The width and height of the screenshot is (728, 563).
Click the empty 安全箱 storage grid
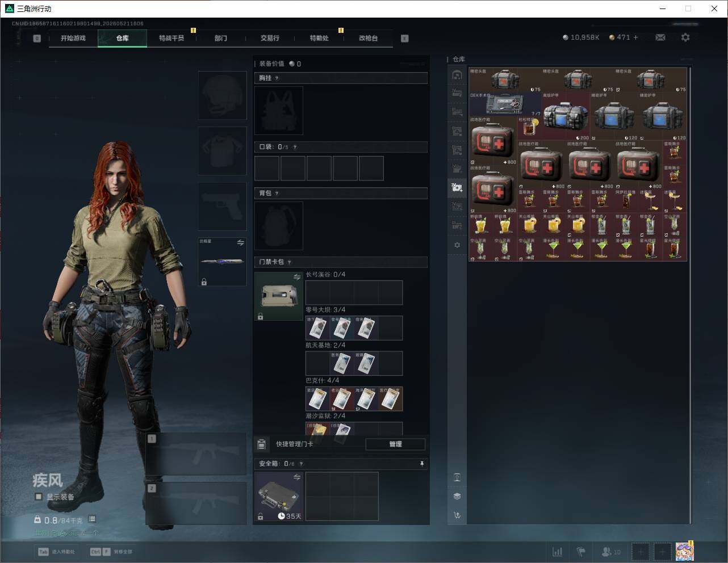coord(342,496)
